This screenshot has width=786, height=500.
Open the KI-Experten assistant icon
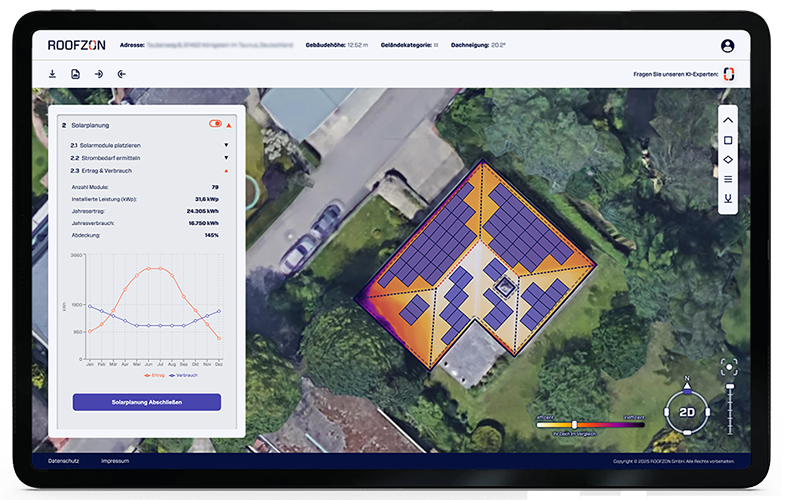tap(729, 74)
